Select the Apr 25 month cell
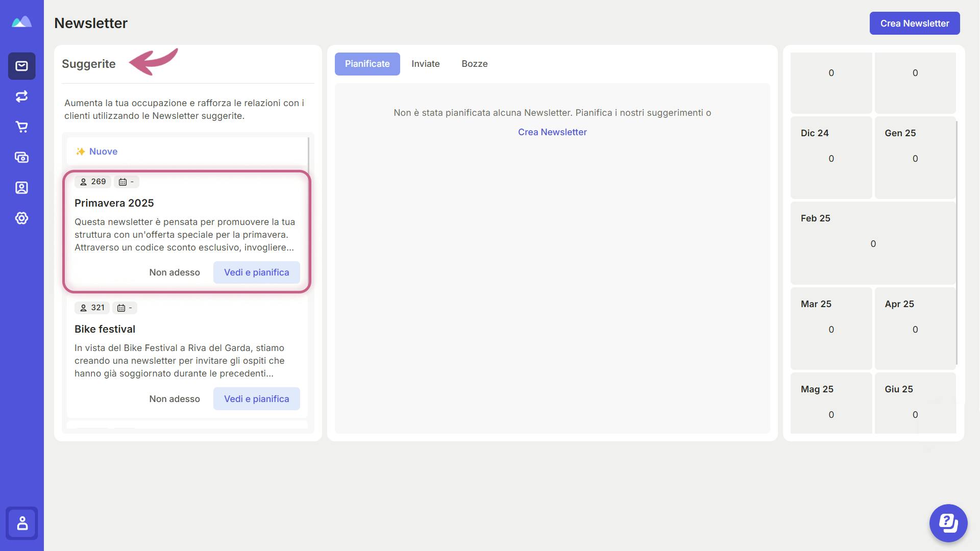 (x=915, y=329)
